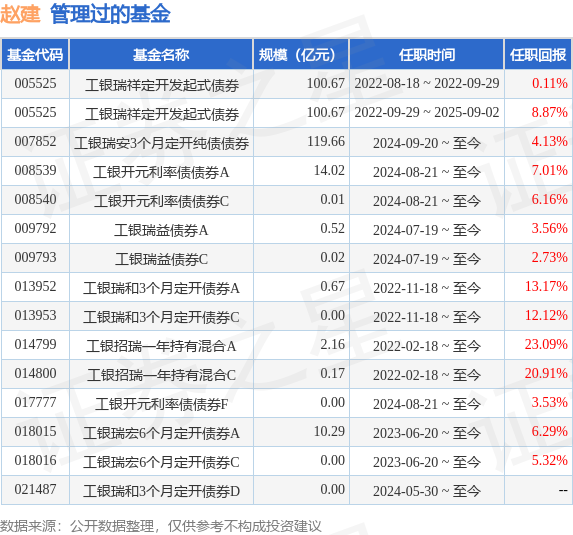Click the 8.87% return value
This screenshot has height=535, width=573.
550,113
